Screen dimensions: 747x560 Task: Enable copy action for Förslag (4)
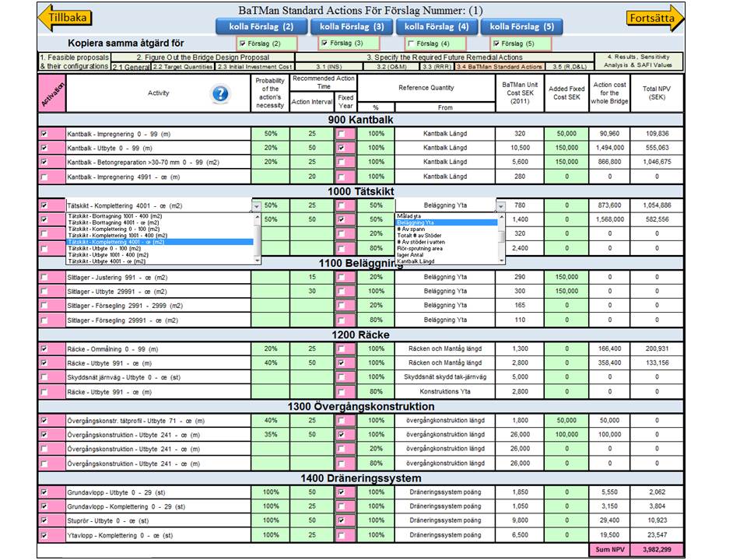coord(411,44)
